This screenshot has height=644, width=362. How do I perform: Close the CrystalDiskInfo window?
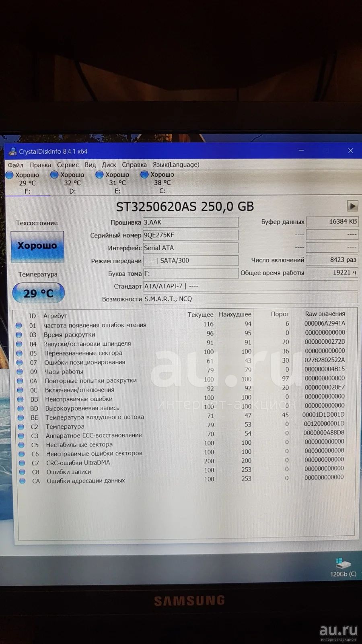350,151
